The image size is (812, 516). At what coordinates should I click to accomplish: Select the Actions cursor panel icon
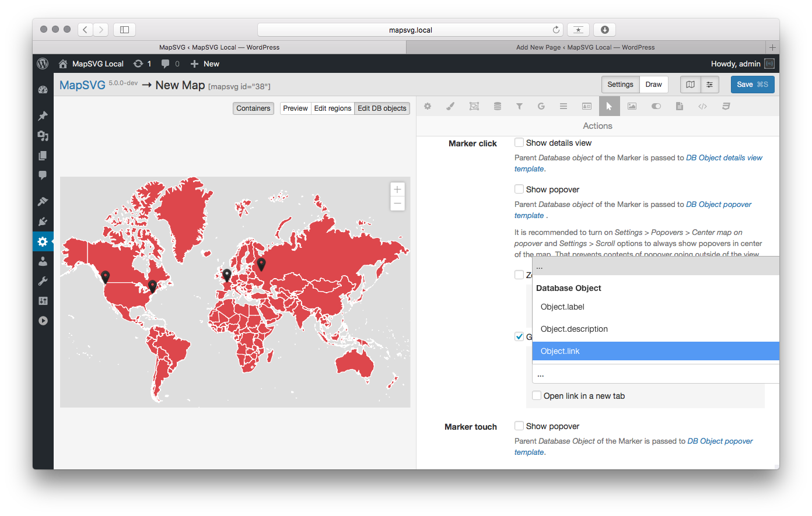point(609,106)
